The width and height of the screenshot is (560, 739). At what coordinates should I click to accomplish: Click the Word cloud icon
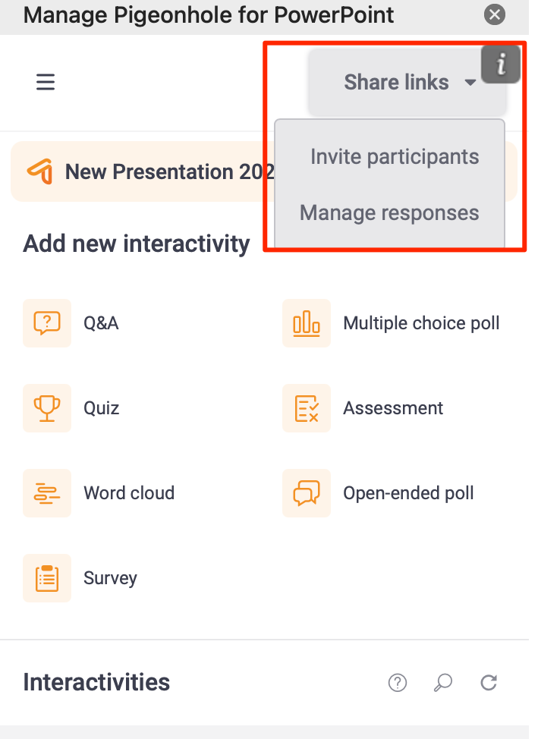point(47,493)
